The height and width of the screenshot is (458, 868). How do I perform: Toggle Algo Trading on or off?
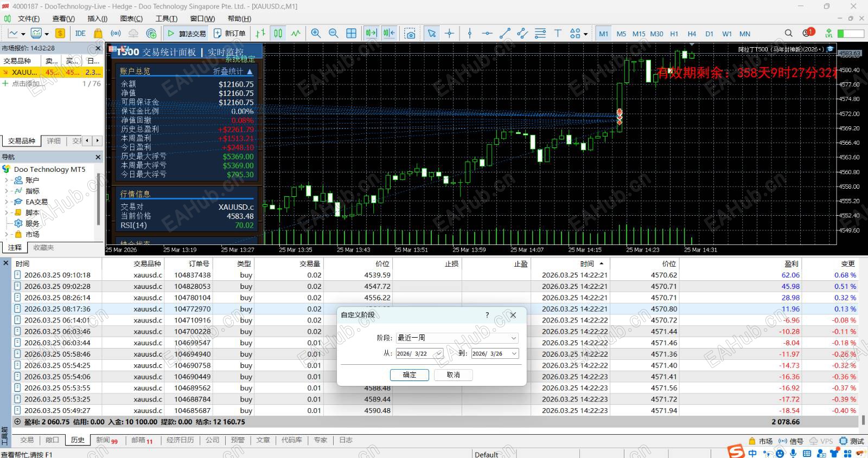point(187,34)
